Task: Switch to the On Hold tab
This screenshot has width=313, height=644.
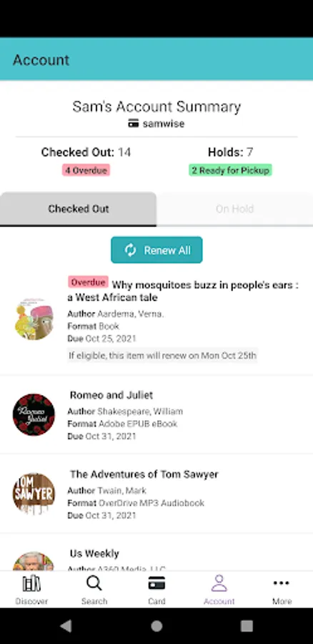Action: [234, 209]
